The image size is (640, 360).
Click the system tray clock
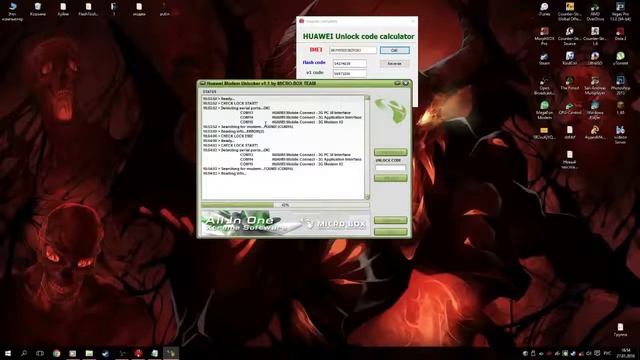click(x=626, y=353)
